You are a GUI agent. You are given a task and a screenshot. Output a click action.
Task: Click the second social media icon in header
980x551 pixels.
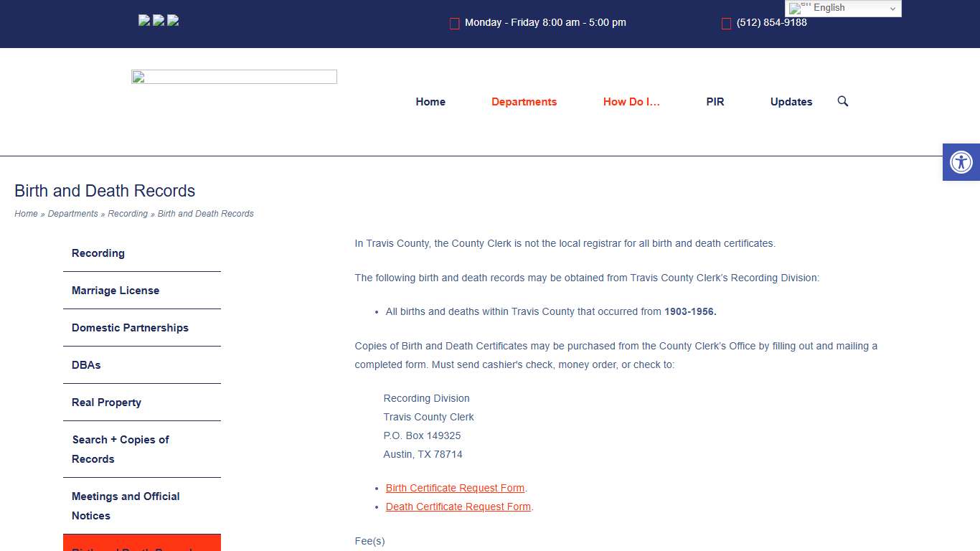[158, 19]
